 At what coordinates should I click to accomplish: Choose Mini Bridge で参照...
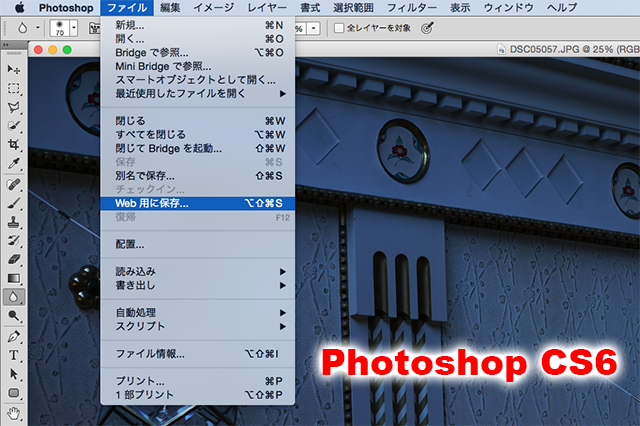[x=198, y=66]
